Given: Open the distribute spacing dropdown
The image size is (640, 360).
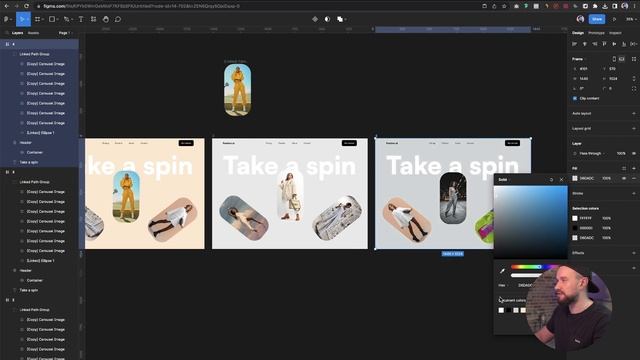Looking at the screenshot, I should tap(634, 44).
